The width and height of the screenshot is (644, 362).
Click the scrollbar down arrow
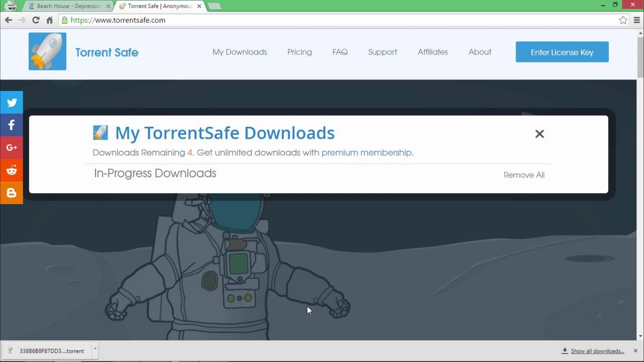point(640,336)
